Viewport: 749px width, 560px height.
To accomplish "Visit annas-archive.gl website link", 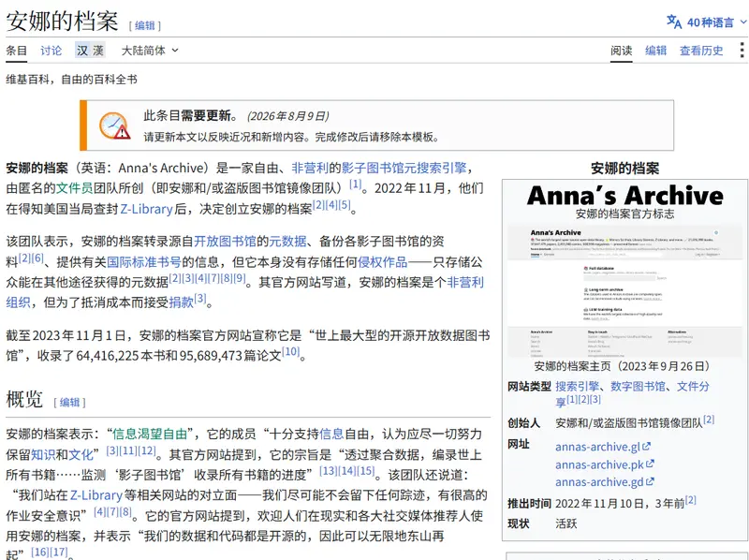I will pyautogui.click(x=597, y=447).
